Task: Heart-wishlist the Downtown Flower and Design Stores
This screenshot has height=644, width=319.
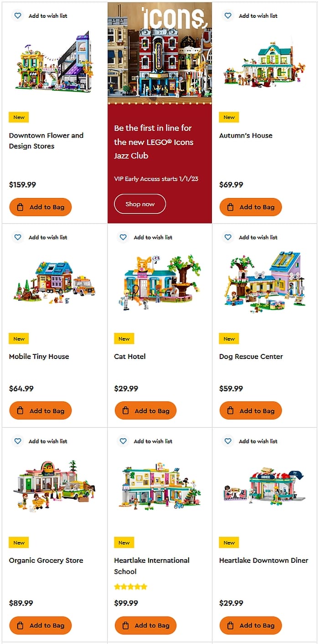Action: (x=18, y=16)
